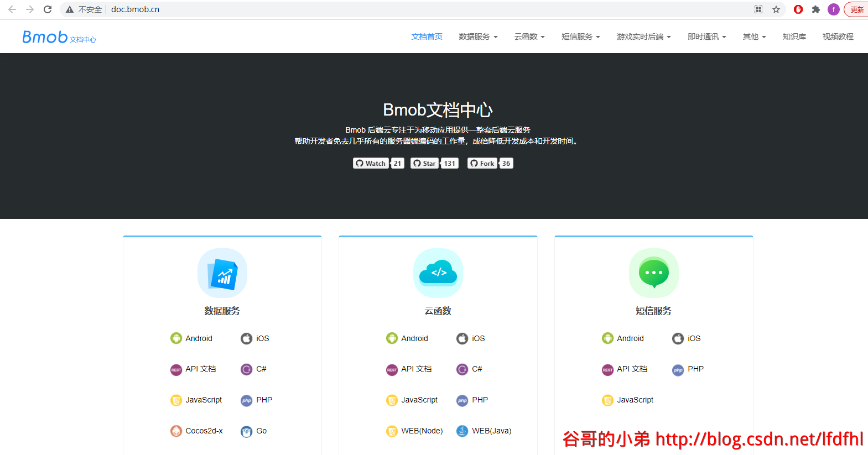
Task: Open the purple profile avatar
Action: pyautogui.click(x=834, y=9)
